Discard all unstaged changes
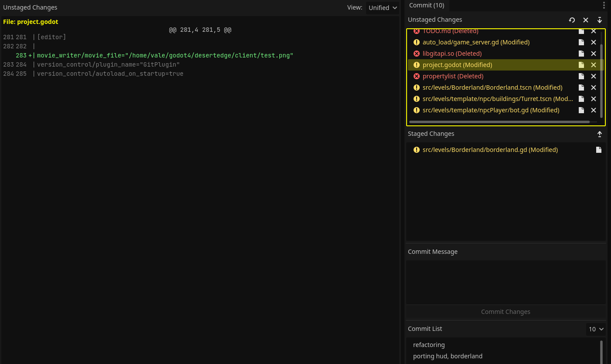This screenshot has height=364, width=611. (586, 20)
